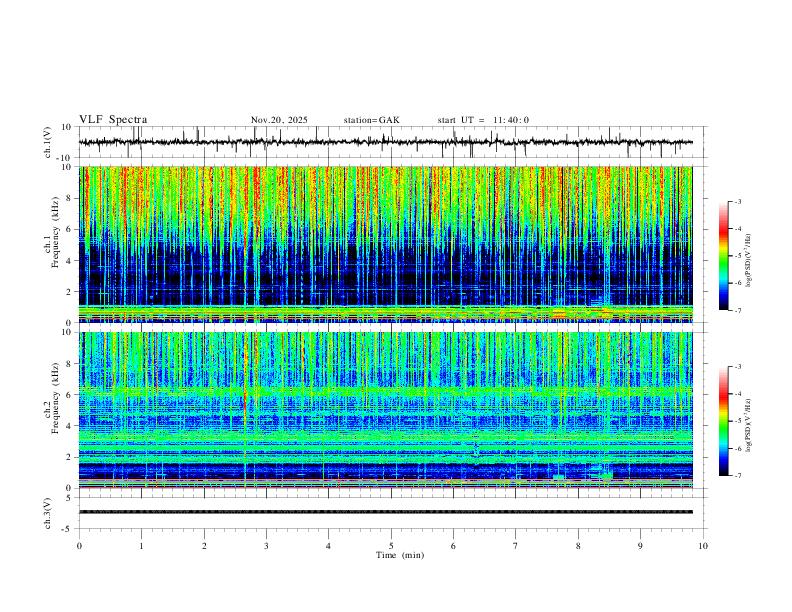Image resolution: width=792 pixels, height=612 pixels.
Task: Click the ch.1 'Frequency (kHz)' axis label
Action: tap(55, 233)
